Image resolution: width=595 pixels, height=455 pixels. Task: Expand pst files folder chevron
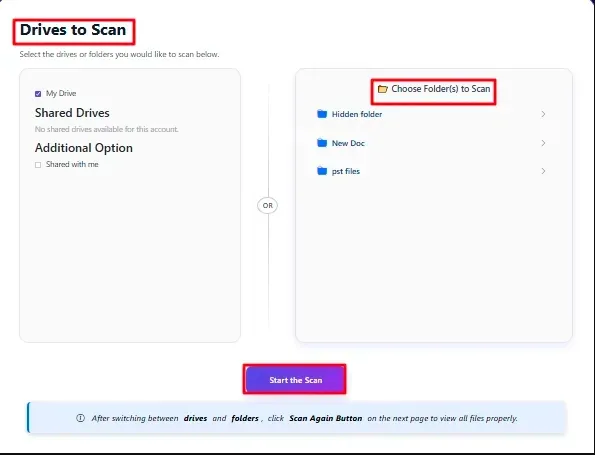pyautogui.click(x=543, y=171)
